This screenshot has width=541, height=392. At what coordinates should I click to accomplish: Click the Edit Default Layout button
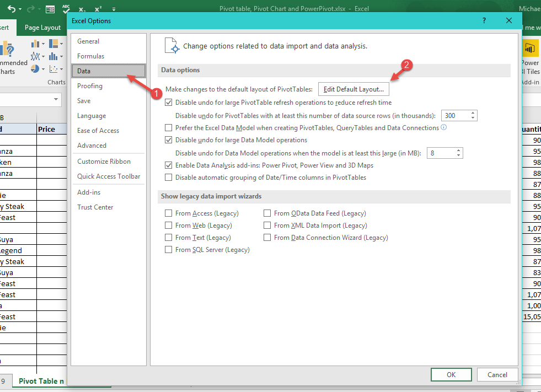[x=353, y=89]
